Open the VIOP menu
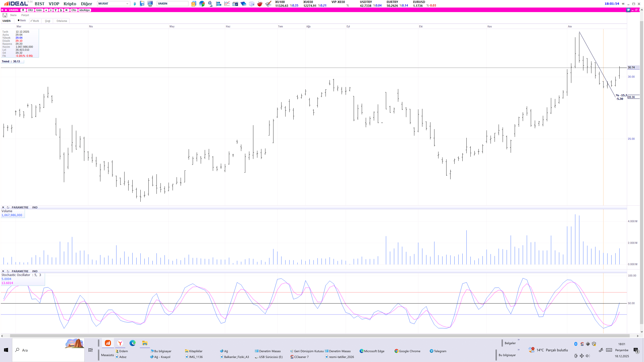Image resolution: width=644 pixels, height=362 pixels. 54,4
